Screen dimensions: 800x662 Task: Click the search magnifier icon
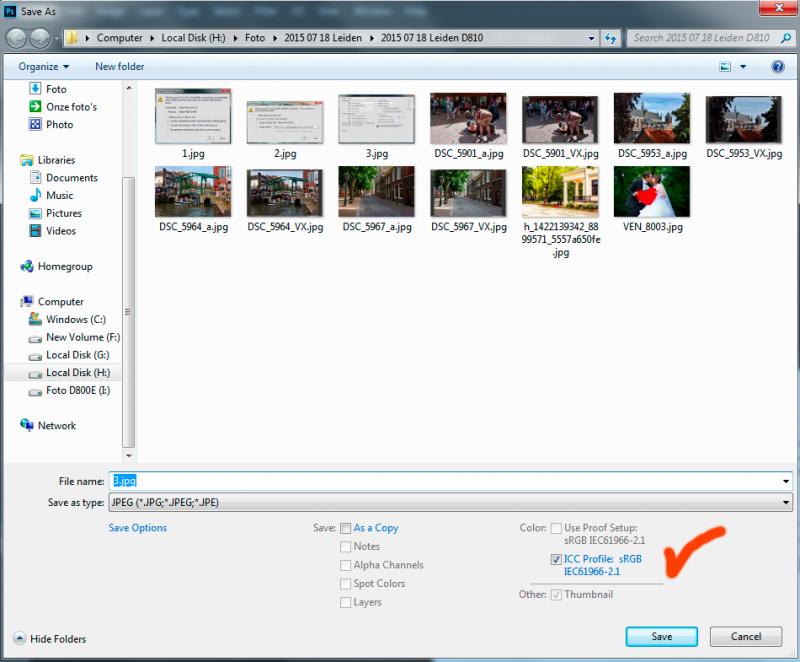pos(786,38)
